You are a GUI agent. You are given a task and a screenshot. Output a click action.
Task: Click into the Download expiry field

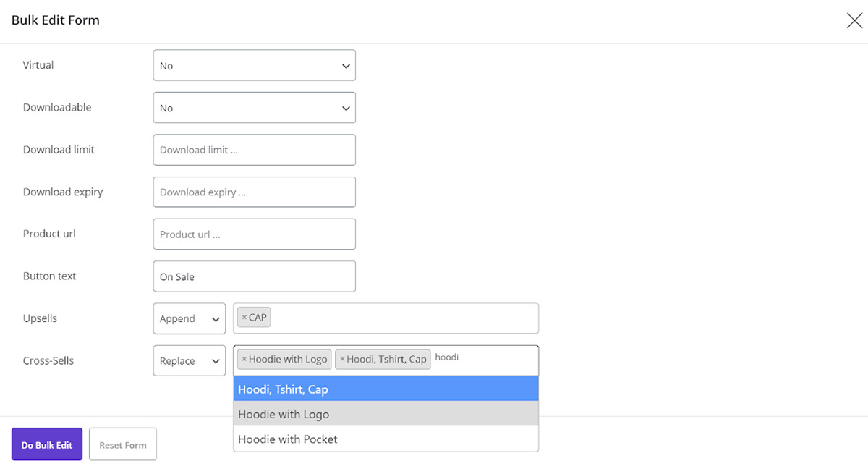[x=254, y=192]
